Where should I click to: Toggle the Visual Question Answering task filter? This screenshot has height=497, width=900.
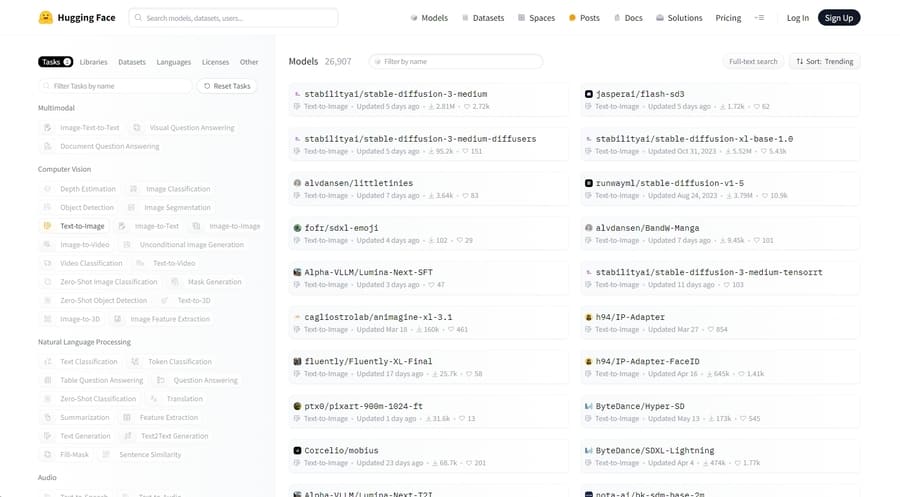click(184, 127)
